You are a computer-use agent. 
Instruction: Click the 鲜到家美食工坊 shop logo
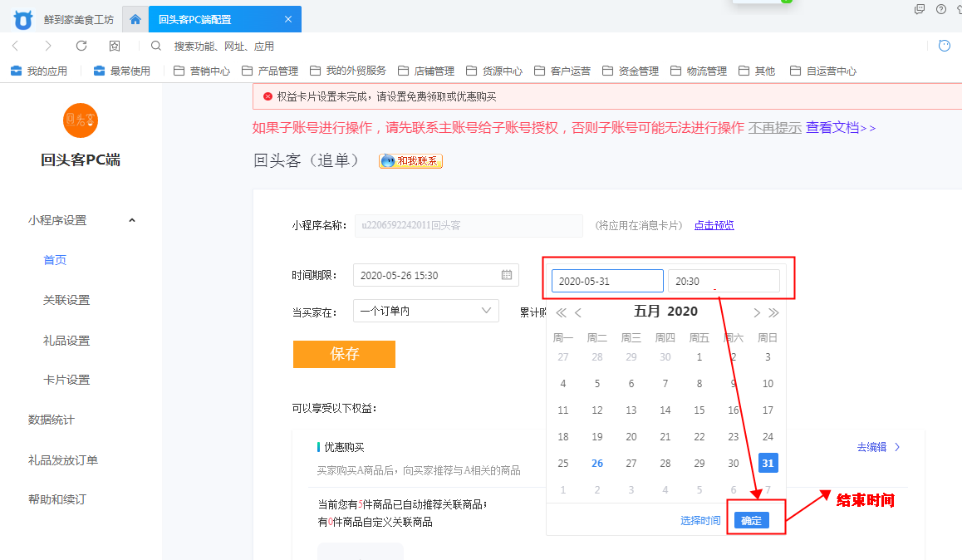(23, 20)
